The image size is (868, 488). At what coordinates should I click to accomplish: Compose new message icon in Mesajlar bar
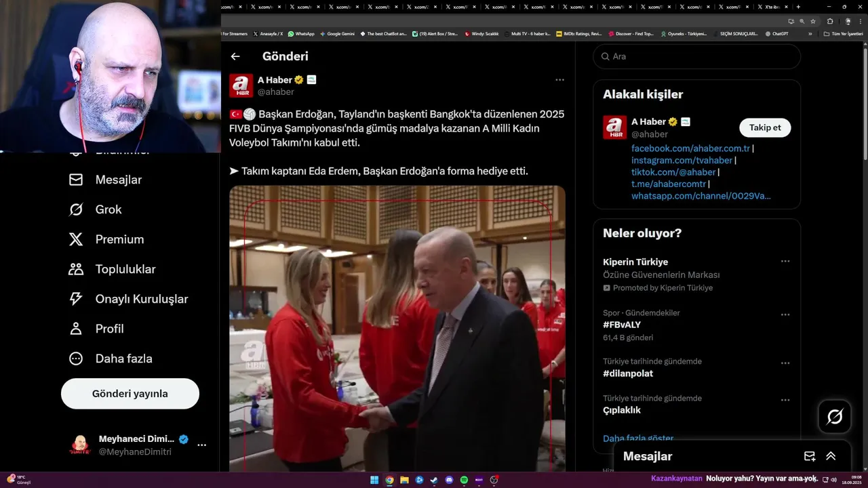(810, 456)
